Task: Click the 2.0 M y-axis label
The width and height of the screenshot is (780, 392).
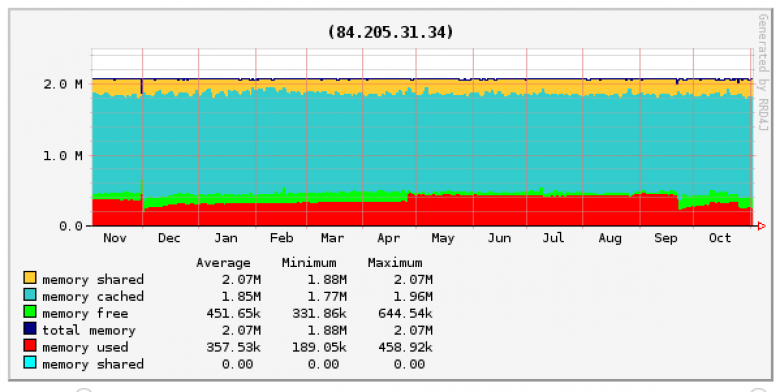Action: [x=63, y=84]
